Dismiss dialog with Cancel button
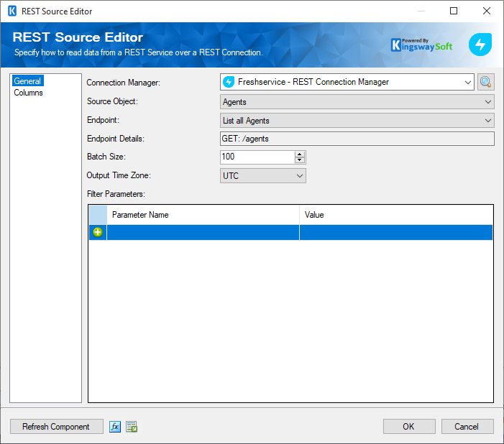Viewport: 504px width, 444px height. pyautogui.click(x=467, y=427)
